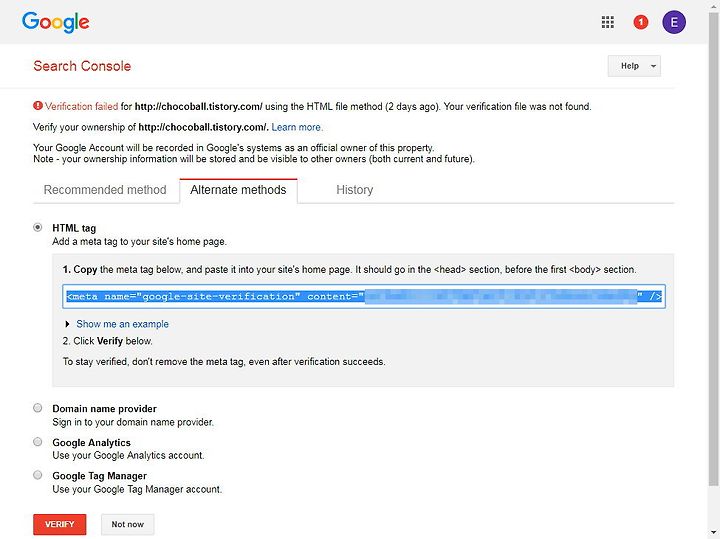
Task: Open the Search Console heading link
Action: 82,66
